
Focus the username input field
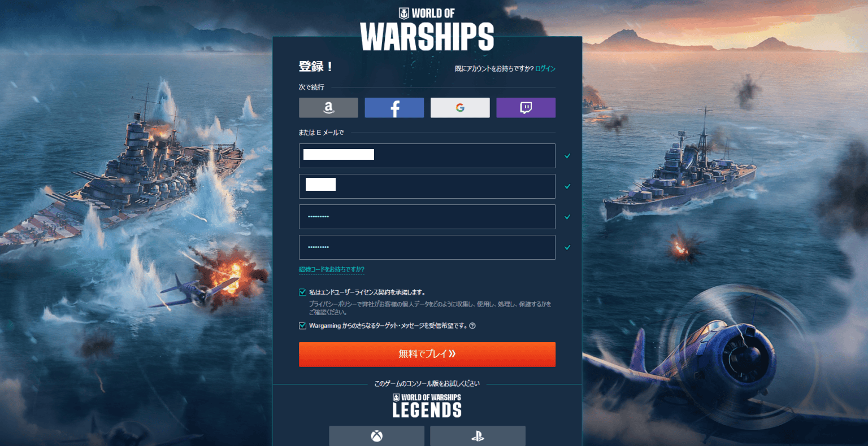click(x=427, y=186)
